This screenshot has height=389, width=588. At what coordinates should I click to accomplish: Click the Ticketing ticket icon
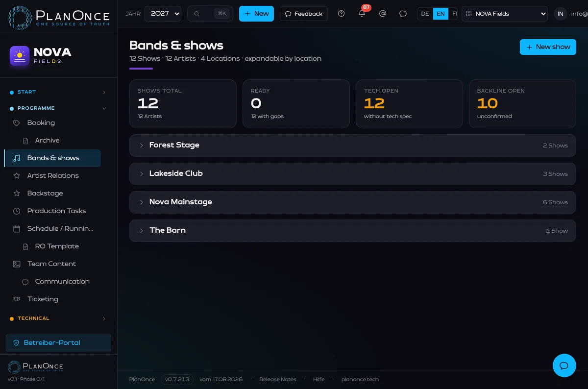(x=17, y=299)
